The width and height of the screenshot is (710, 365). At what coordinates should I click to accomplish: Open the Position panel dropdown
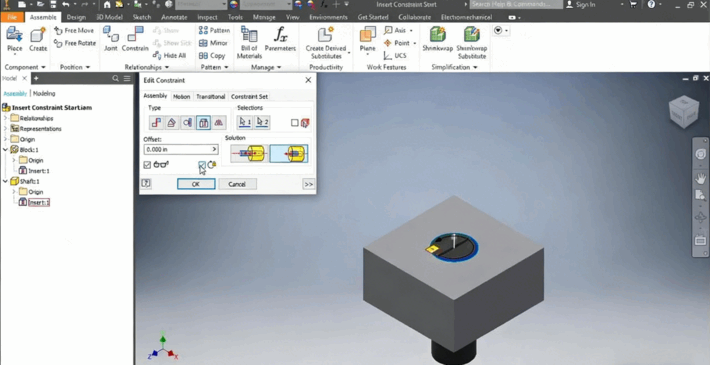(75, 67)
